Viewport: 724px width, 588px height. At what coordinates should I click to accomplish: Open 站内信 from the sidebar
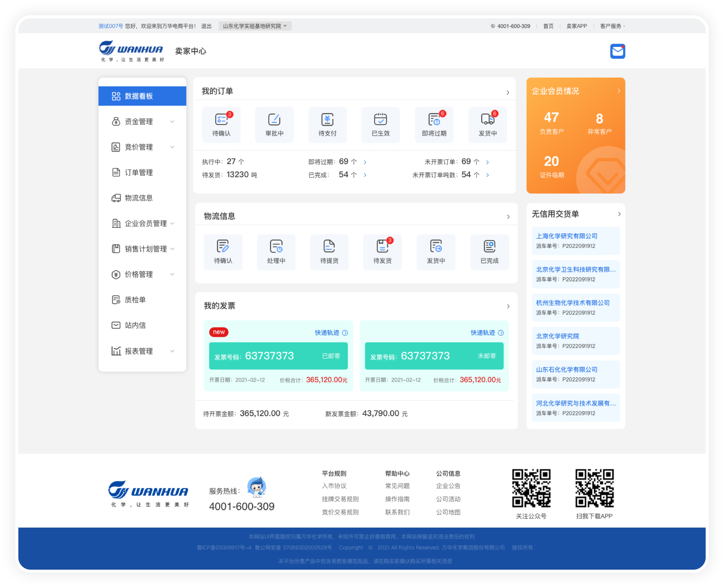(x=135, y=325)
